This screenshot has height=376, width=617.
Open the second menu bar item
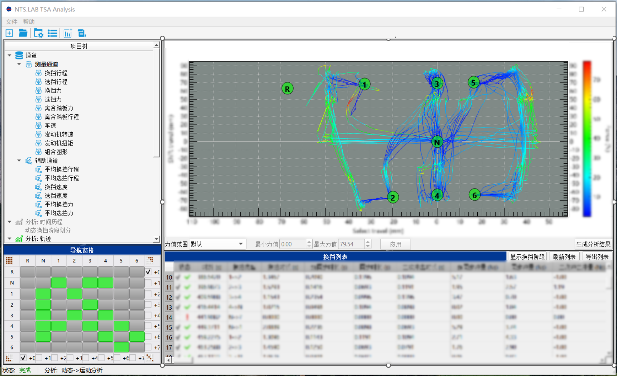28,21
